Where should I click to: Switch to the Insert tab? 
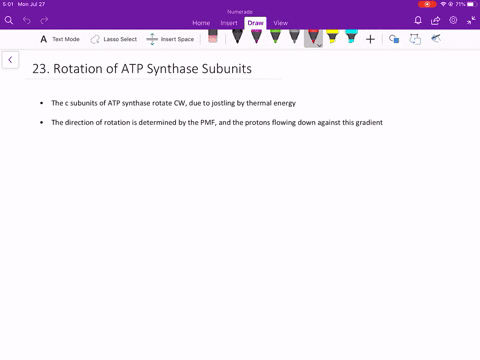point(229,23)
